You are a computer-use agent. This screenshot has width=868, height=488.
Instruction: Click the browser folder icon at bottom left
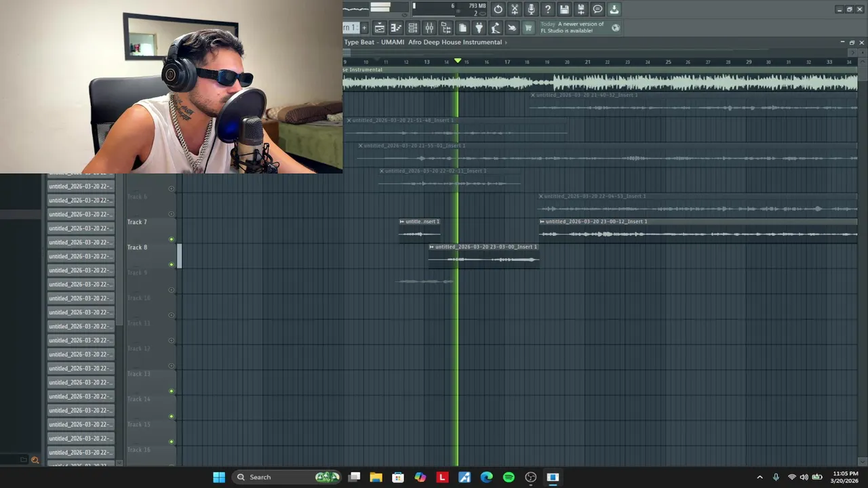23,460
